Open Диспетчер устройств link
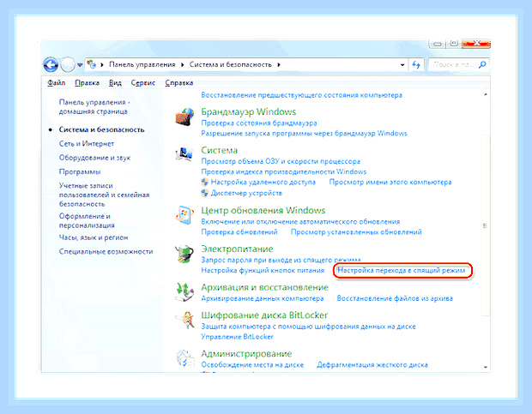 click(x=246, y=193)
